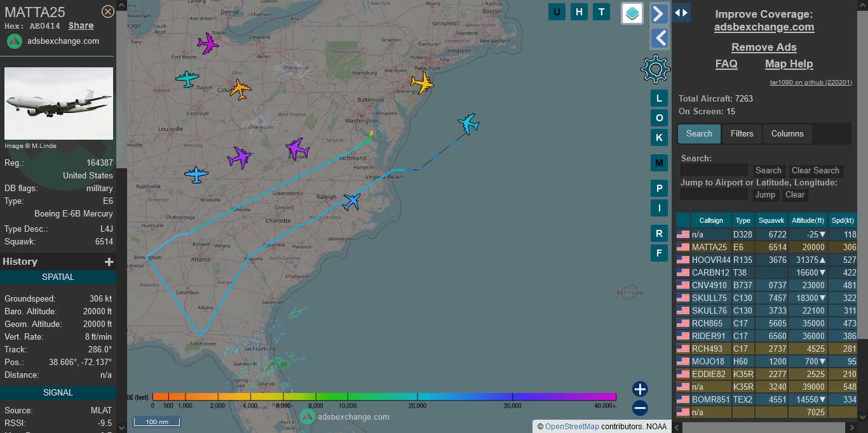
Task: Expand sidebar with right chevron arrow
Action: click(x=659, y=13)
